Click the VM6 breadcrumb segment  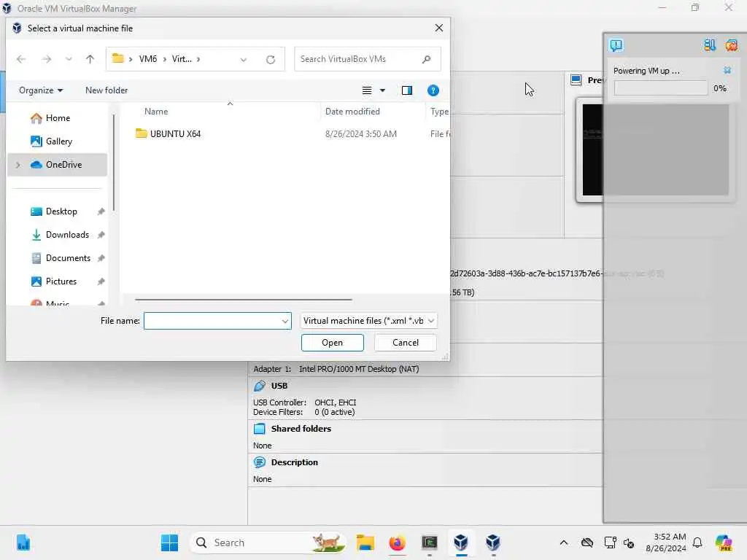coord(147,59)
